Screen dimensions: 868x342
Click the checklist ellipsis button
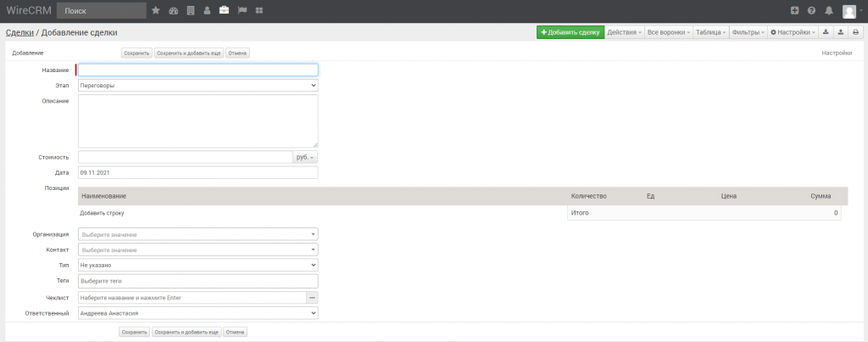(311, 298)
